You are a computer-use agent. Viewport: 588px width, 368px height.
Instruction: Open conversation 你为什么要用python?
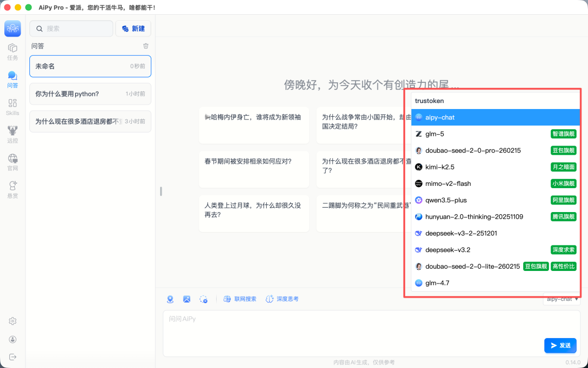(90, 94)
